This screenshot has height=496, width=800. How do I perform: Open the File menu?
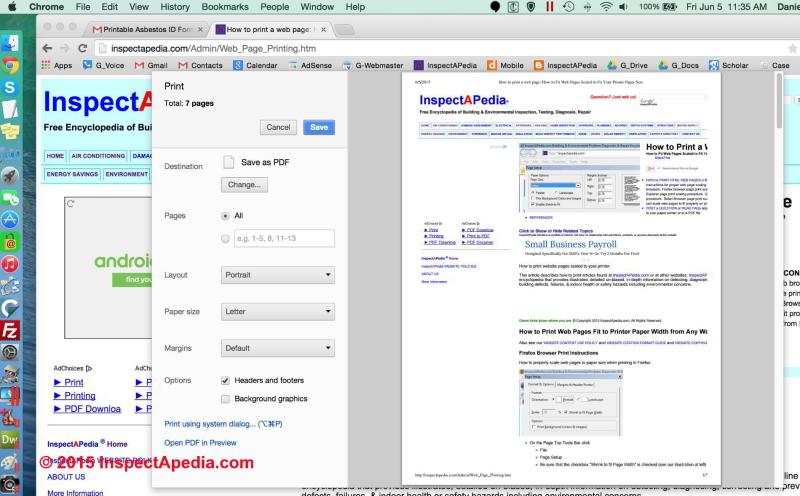(x=83, y=7)
